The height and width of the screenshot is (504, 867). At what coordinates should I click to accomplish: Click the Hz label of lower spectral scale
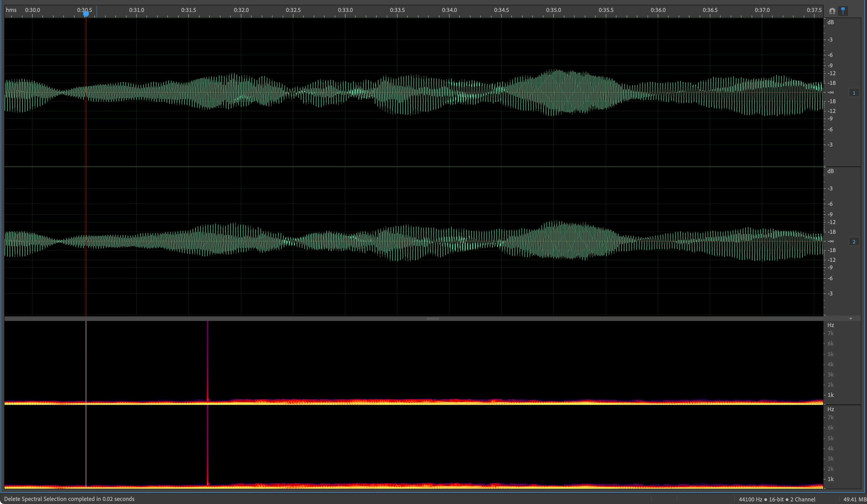point(831,409)
